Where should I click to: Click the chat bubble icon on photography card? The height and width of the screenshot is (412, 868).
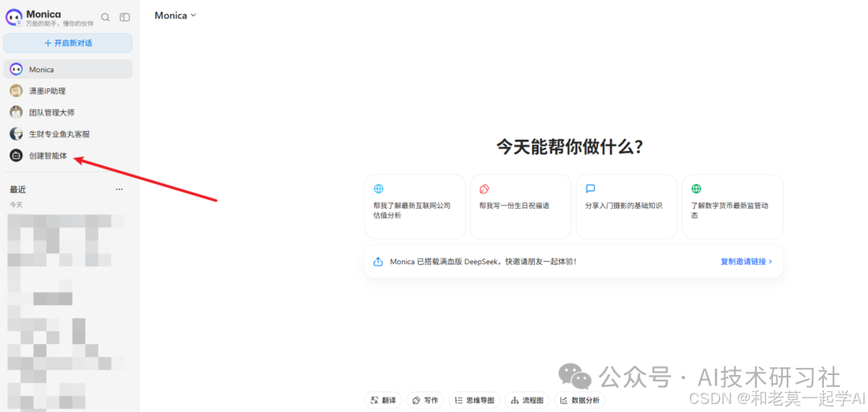(x=590, y=189)
